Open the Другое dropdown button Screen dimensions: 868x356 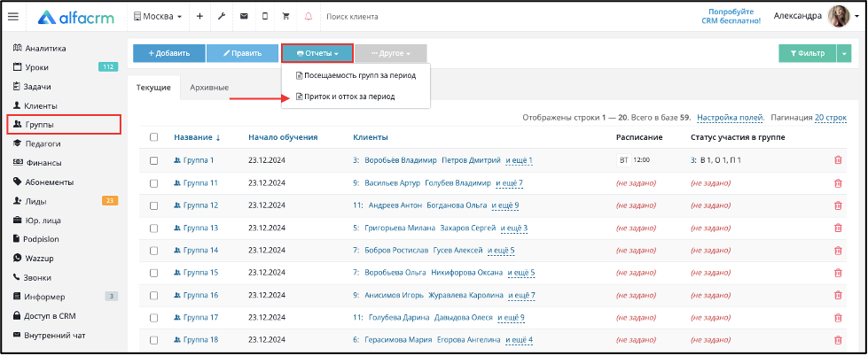(x=391, y=54)
